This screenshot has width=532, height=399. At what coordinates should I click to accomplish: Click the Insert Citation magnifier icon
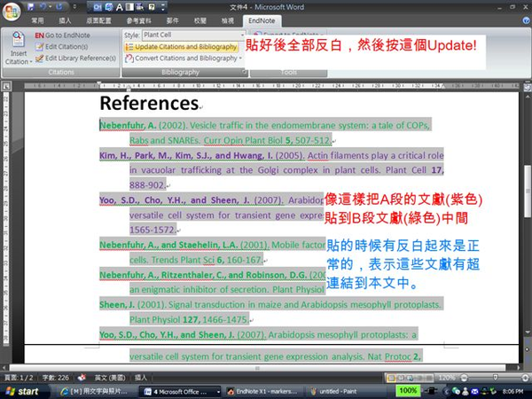pos(19,40)
